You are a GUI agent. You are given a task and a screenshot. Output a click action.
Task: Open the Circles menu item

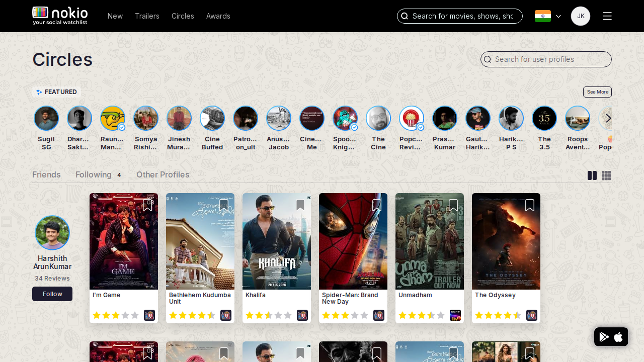pyautogui.click(x=183, y=16)
